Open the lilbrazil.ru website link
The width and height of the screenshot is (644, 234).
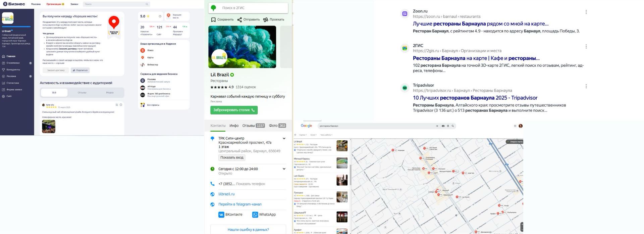tap(226, 194)
